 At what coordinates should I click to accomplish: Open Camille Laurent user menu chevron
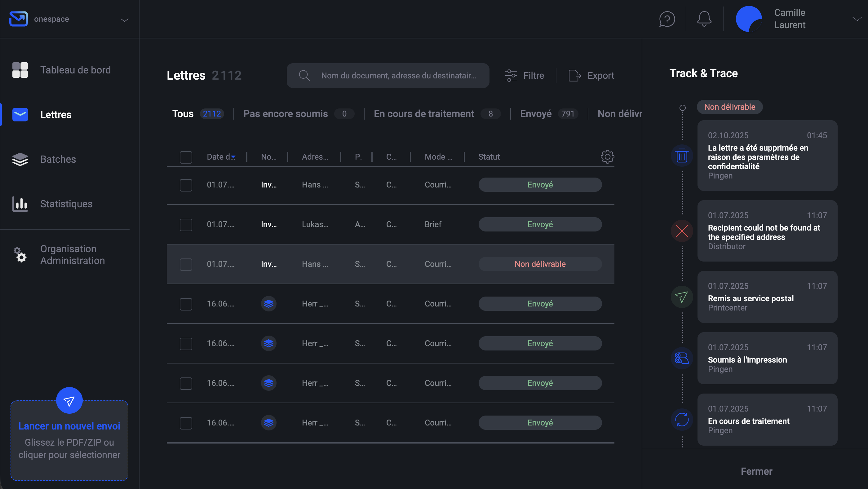[x=856, y=19]
